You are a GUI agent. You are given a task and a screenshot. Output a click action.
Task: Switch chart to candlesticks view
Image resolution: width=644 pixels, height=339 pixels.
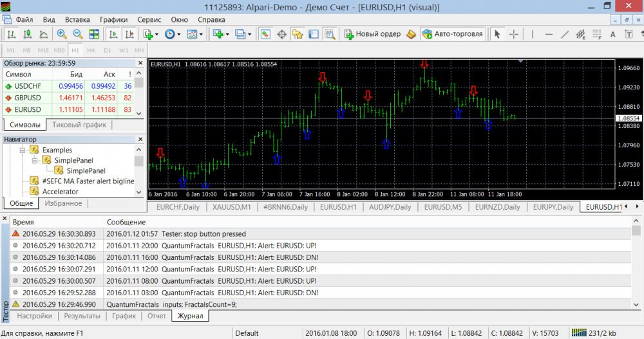pyautogui.click(x=27, y=34)
